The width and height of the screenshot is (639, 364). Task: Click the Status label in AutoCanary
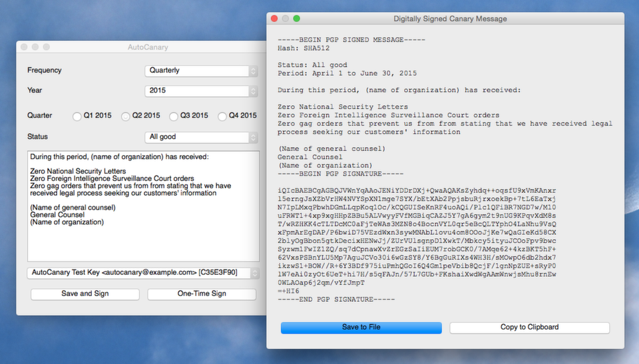click(37, 136)
